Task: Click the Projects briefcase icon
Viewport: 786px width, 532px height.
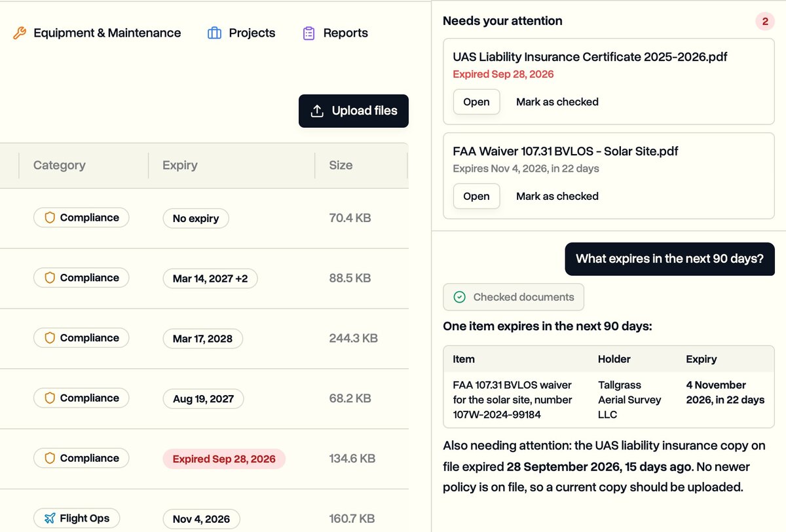Action: point(214,33)
